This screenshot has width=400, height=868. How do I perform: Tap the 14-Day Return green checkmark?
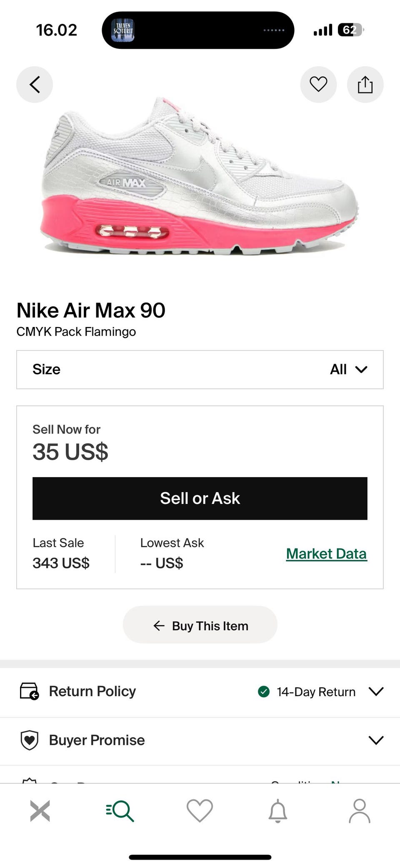coord(264,692)
